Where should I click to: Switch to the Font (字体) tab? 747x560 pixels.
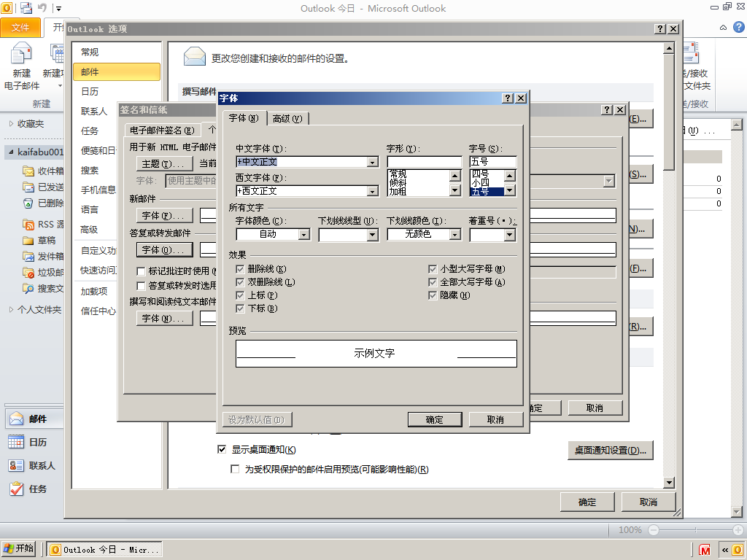tap(244, 118)
